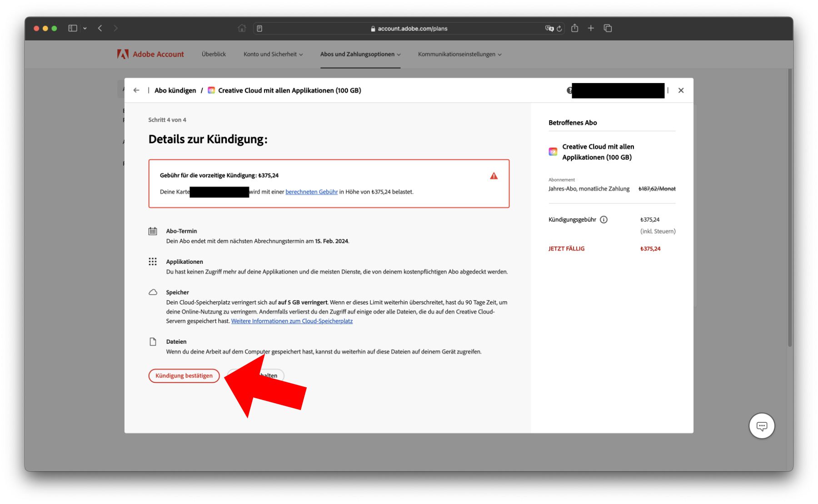Viewport: 818px width, 504px height.
Task: Expand Konto und Sicherheit menu
Action: pyautogui.click(x=273, y=54)
